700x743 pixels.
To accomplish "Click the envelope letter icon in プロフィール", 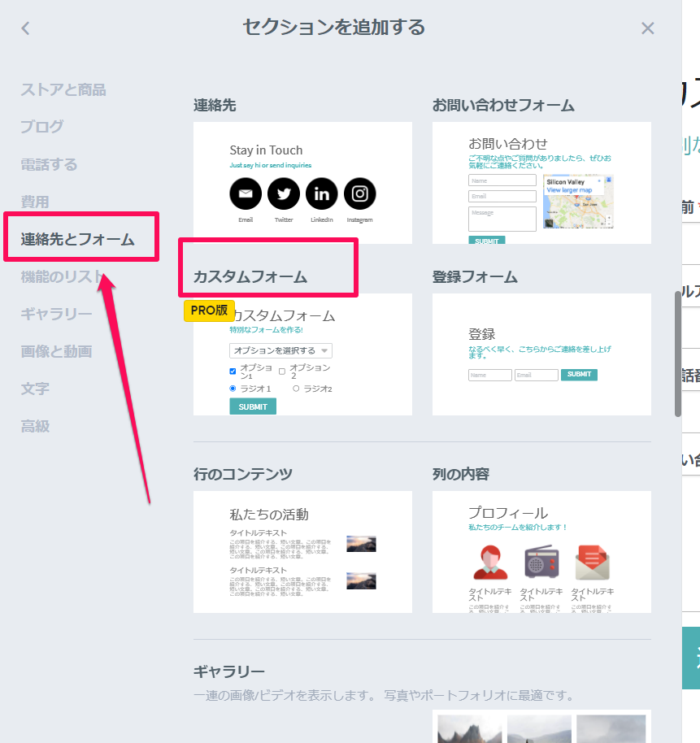I will pos(593,563).
